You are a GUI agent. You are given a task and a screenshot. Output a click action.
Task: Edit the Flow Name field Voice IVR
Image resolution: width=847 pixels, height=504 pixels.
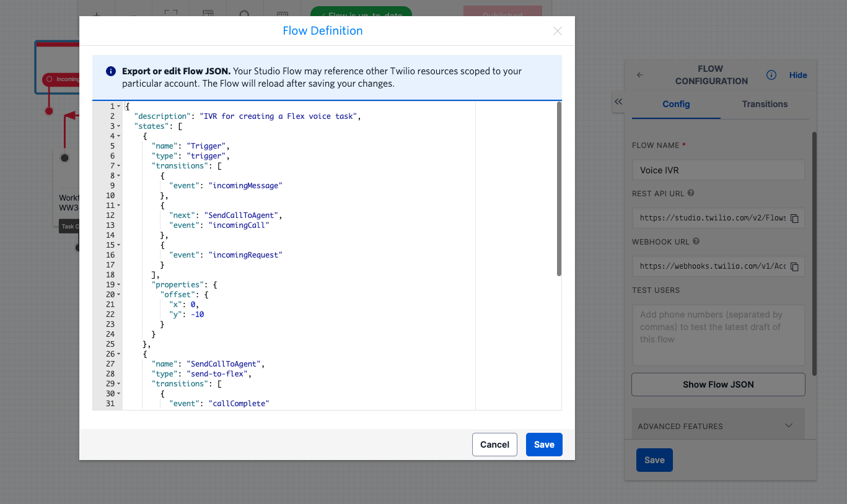[x=718, y=170]
